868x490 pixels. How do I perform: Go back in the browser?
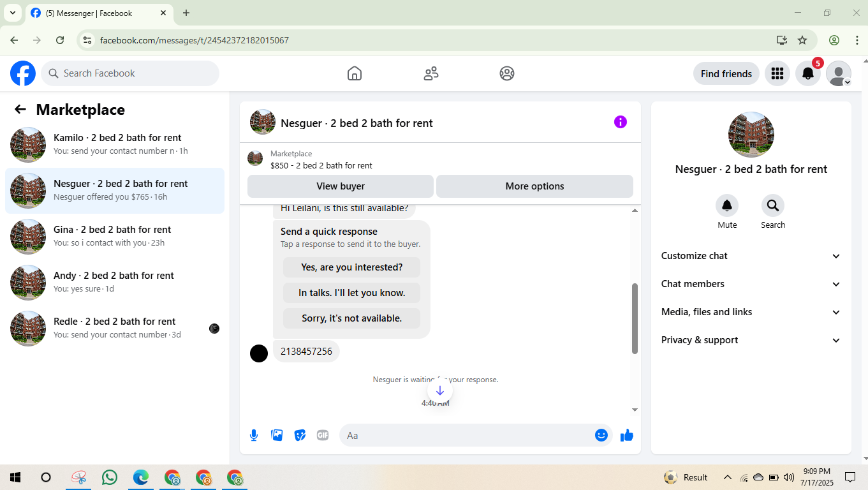pyautogui.click(x=14, y=40)
